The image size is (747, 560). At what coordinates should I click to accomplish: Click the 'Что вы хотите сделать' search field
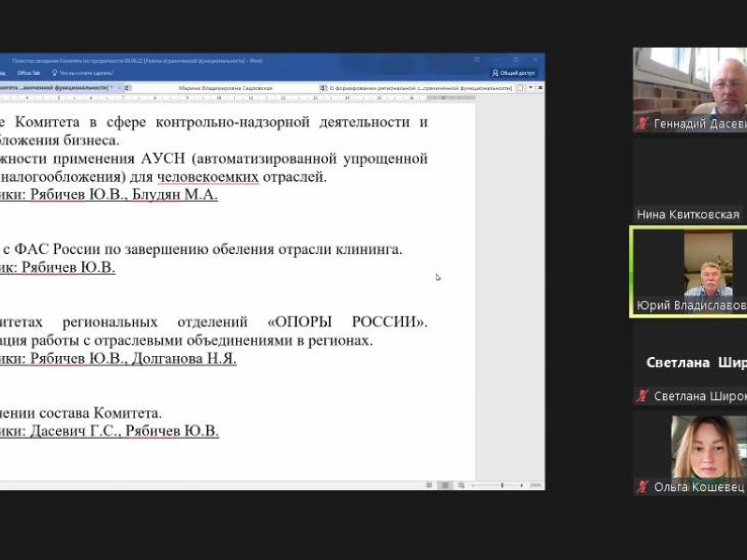click(83, 73)
